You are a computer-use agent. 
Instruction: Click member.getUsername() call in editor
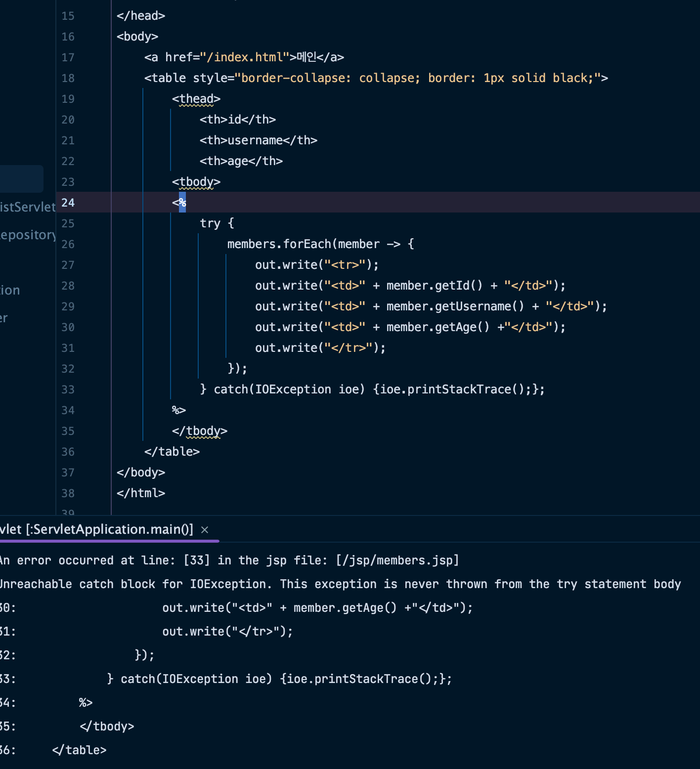[x=455, y=306]
